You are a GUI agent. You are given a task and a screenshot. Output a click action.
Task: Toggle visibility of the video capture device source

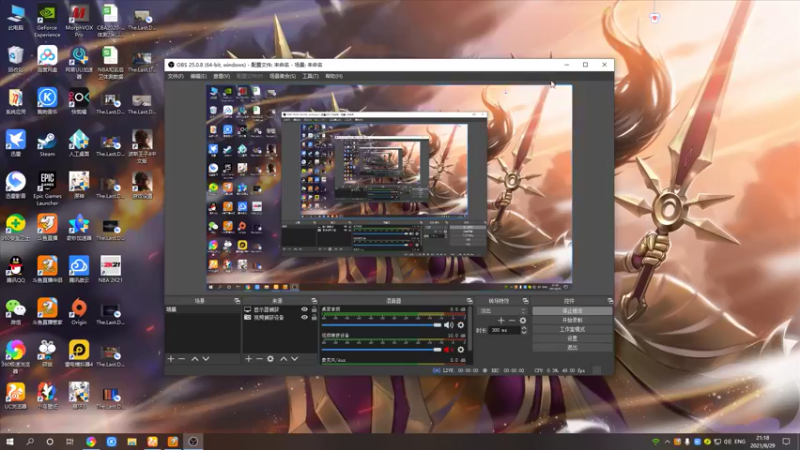coord(305,317)
